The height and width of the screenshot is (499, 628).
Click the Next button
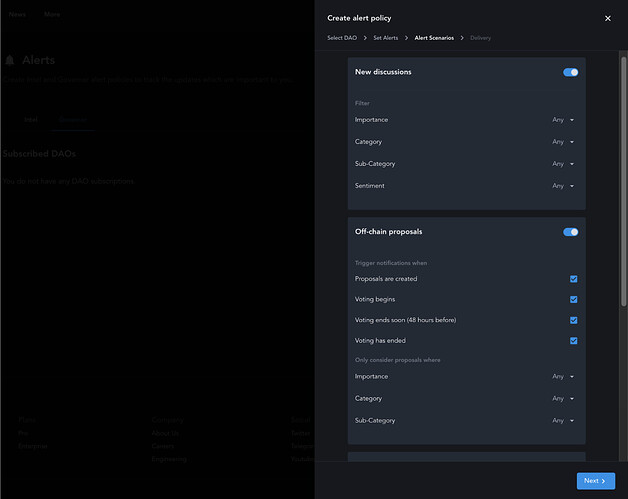(595, 481)
